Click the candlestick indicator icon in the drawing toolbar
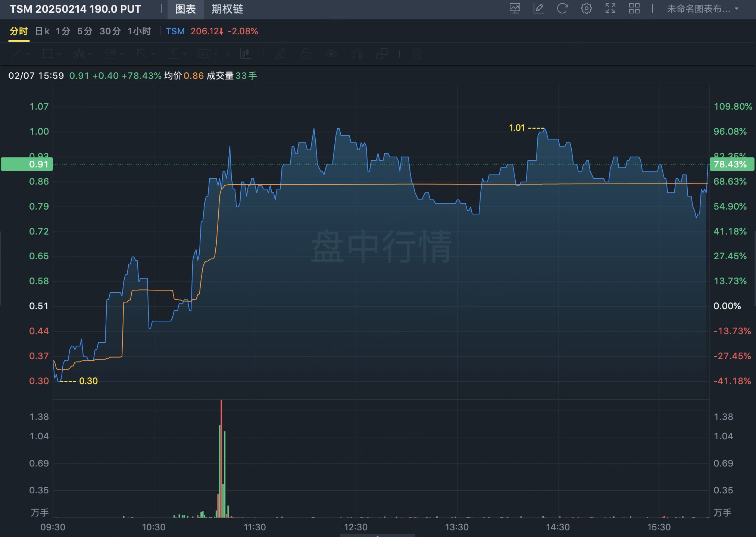 [245, 54]
